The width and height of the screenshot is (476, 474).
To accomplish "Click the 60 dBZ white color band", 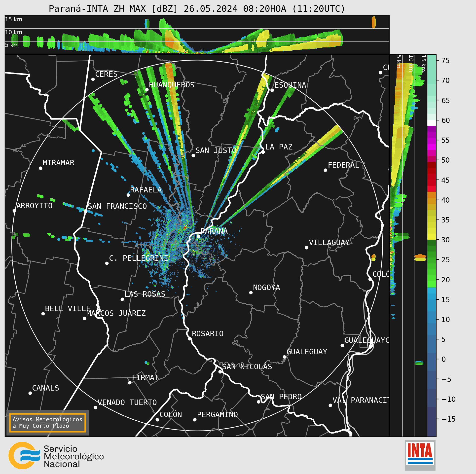I will point(432,123).
